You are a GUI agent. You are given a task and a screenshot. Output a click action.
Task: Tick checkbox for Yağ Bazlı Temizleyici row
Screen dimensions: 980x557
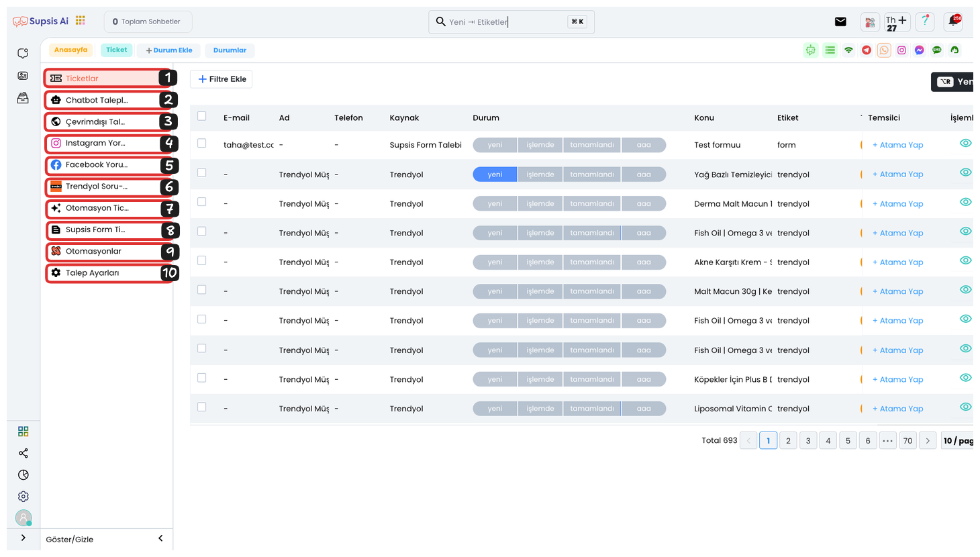202,172
